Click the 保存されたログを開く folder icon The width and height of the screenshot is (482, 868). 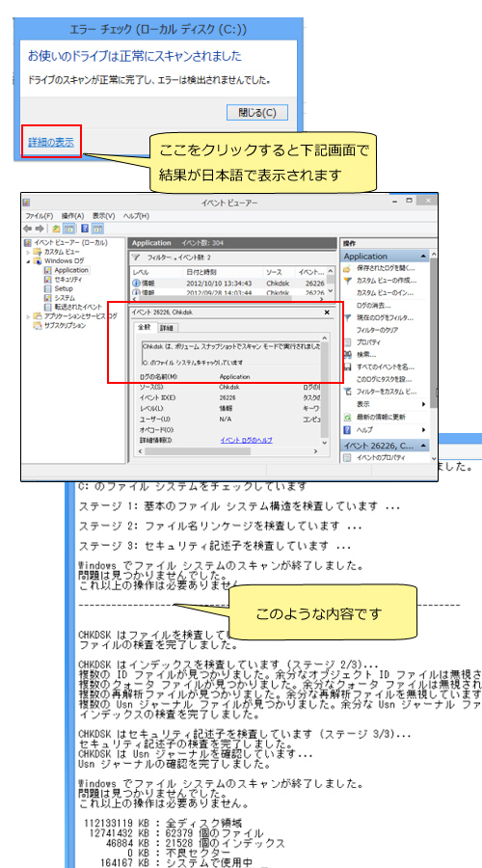(x=348, y=268)
